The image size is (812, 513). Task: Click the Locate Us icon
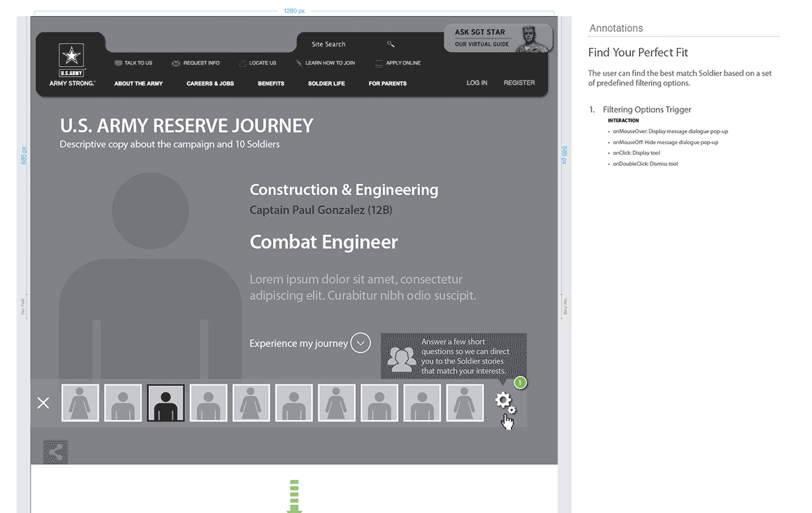click(243, 63)
